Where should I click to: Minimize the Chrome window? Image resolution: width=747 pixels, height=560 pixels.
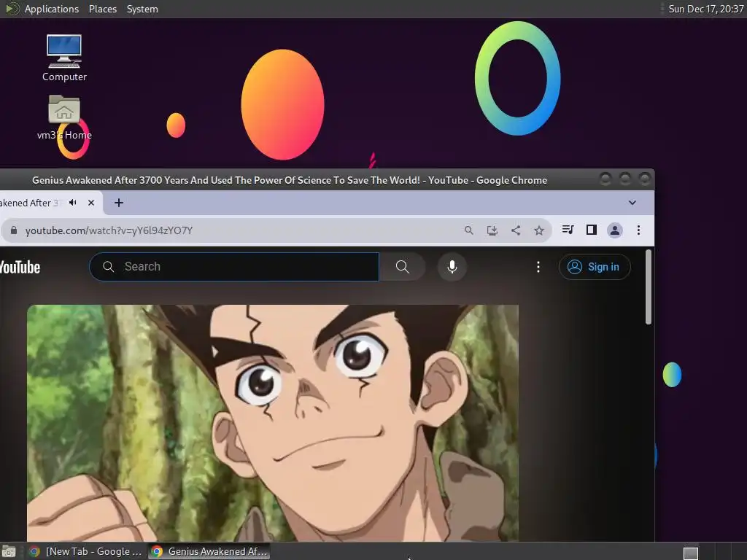(x=605, y=179)
